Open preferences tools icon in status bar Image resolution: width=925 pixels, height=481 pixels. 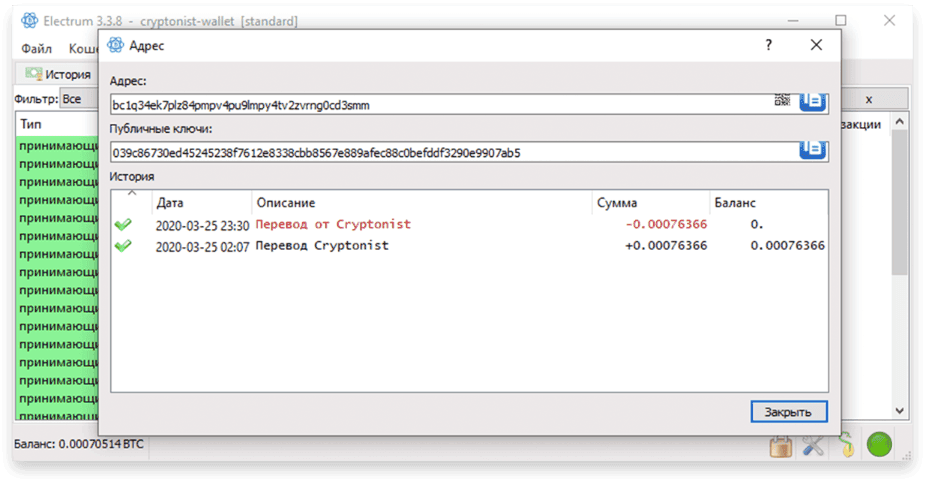click(x=813, y=446)
